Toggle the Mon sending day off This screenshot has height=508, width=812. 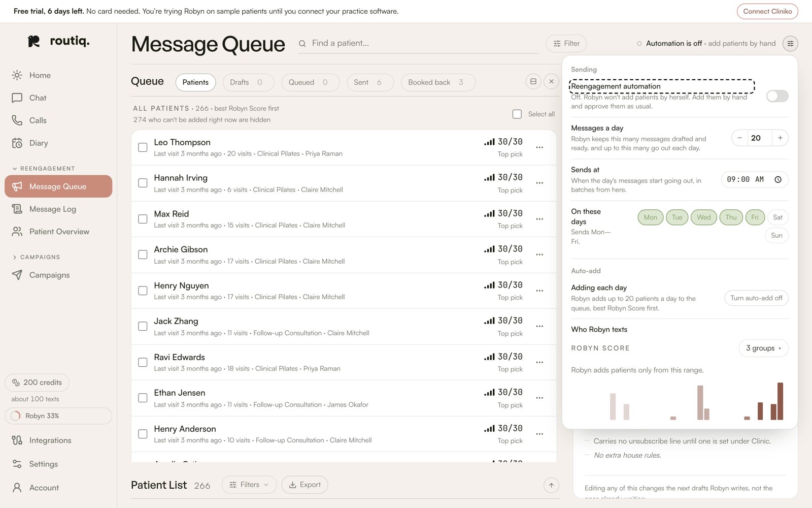pos(651,217)
